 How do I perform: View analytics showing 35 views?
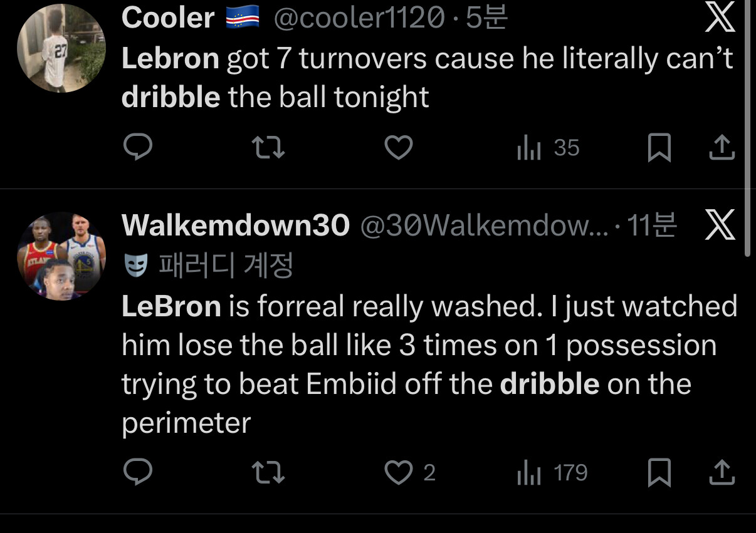click(x=547, y=148)
